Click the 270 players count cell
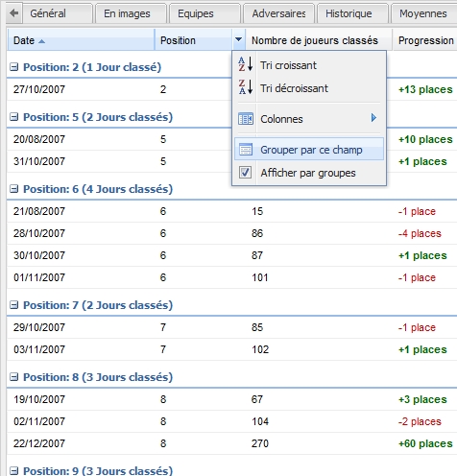This screenshot has width=457, height=476. click(260, 443)
